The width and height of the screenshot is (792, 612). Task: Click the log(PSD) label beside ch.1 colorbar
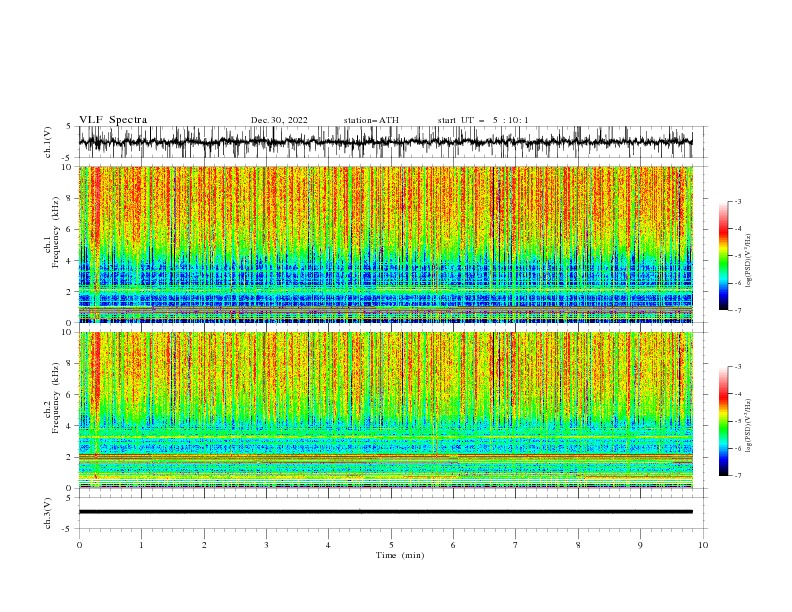click(x=748, y=261)
